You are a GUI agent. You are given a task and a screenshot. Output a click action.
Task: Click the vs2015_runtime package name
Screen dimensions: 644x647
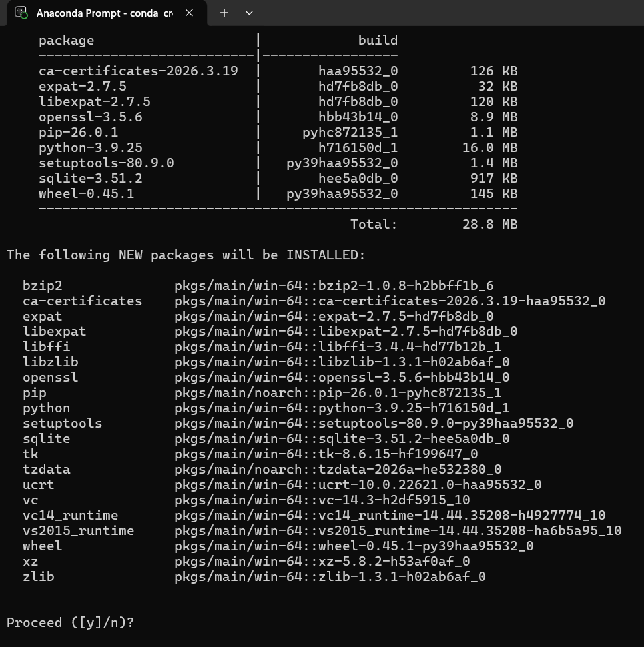(x=78, y=530)
